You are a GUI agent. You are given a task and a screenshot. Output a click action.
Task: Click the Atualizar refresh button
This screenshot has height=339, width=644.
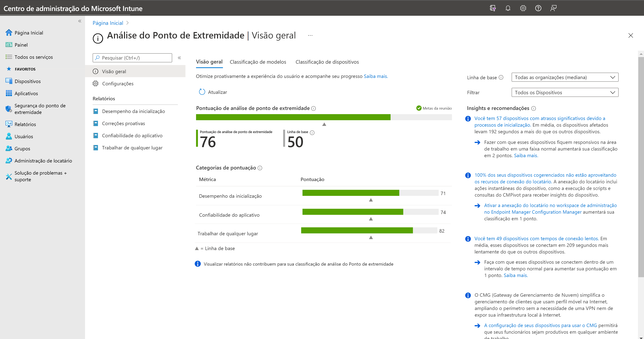tap(213, 92)
